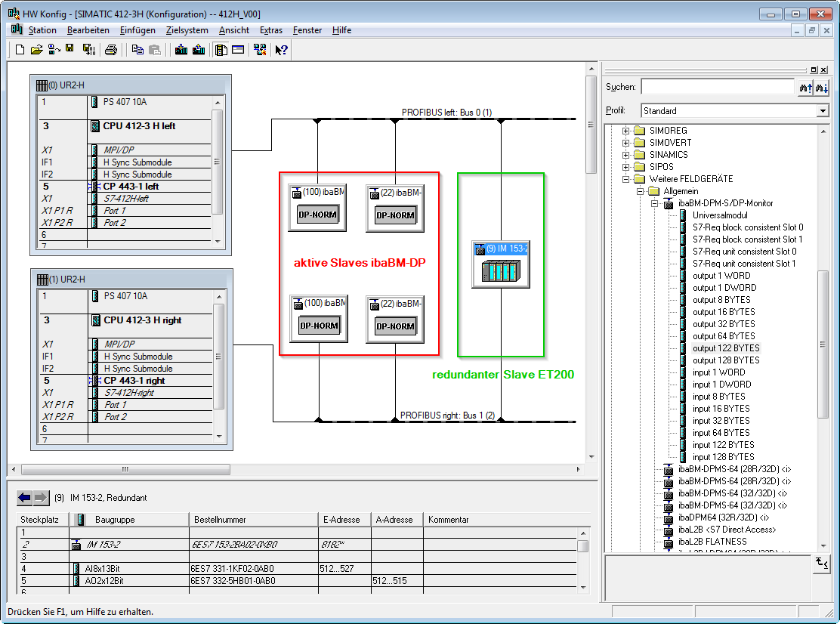This screenshot has width=840, height=624.
Task: Select PS 407 10A in rack (0) UR2-H
Action: tap(126, 102)
